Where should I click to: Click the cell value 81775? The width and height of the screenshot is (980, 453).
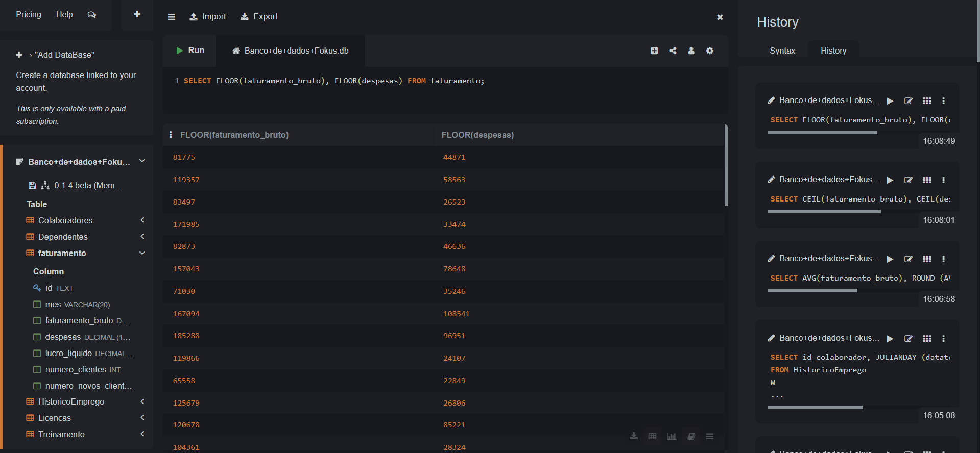[x=184, y=157]
